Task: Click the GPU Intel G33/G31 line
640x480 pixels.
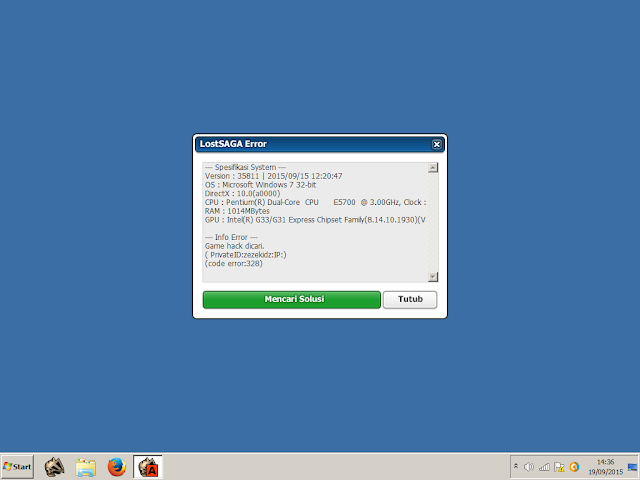Action: [x=315, y=220]
